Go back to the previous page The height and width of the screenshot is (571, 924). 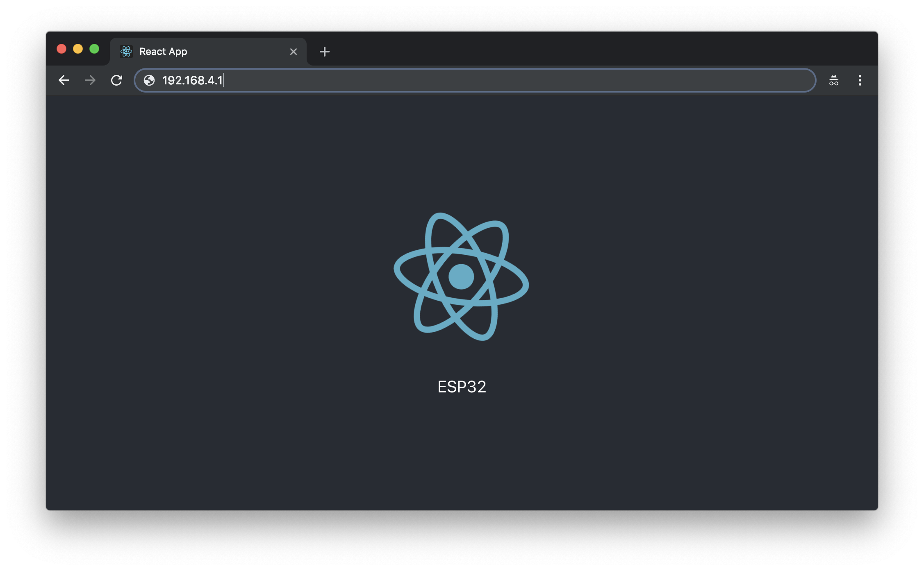(64, 80)
